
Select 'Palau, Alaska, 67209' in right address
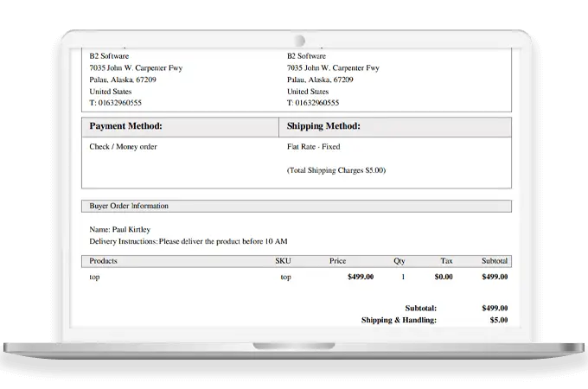[x=320, y=80]
